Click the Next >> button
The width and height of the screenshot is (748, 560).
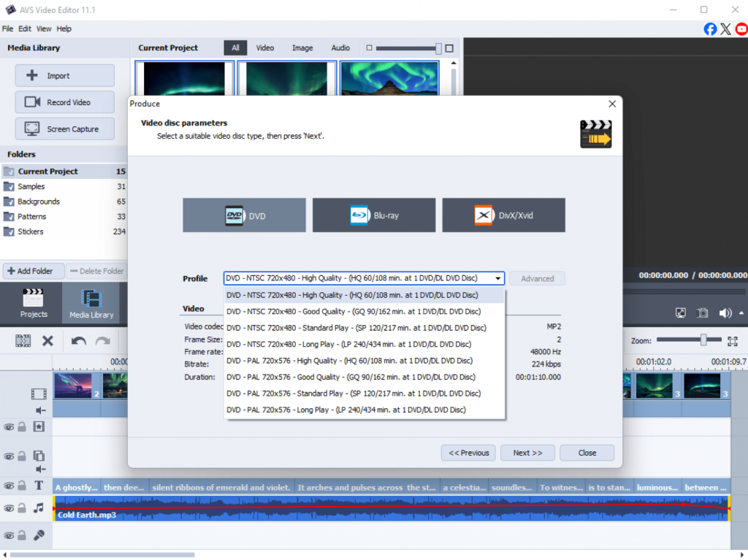(527, 453)
